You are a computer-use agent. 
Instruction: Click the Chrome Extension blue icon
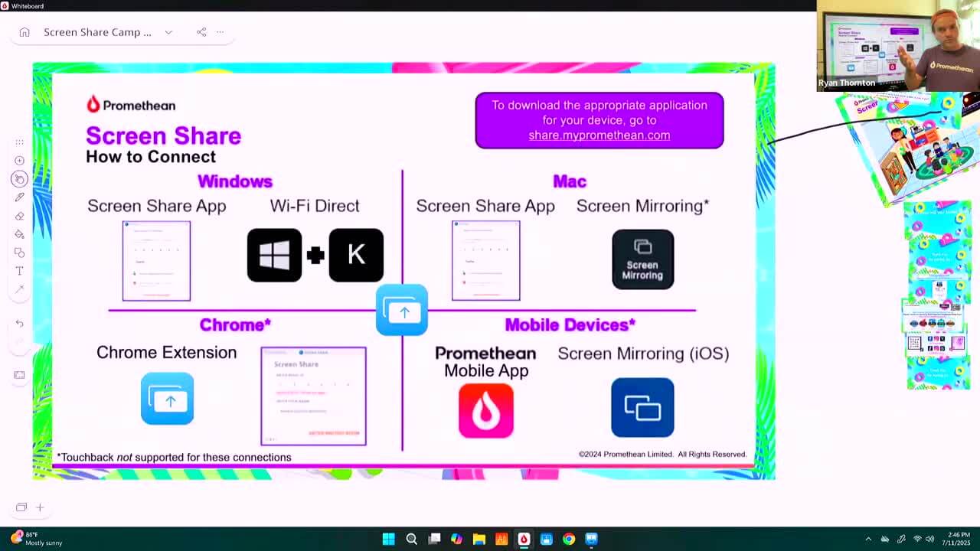point(167,399)
